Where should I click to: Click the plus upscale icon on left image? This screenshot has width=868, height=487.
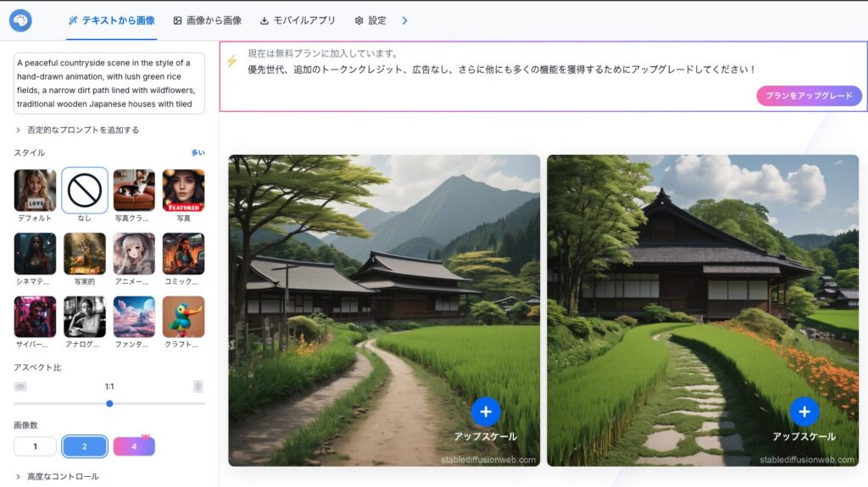tap(486, 412)
